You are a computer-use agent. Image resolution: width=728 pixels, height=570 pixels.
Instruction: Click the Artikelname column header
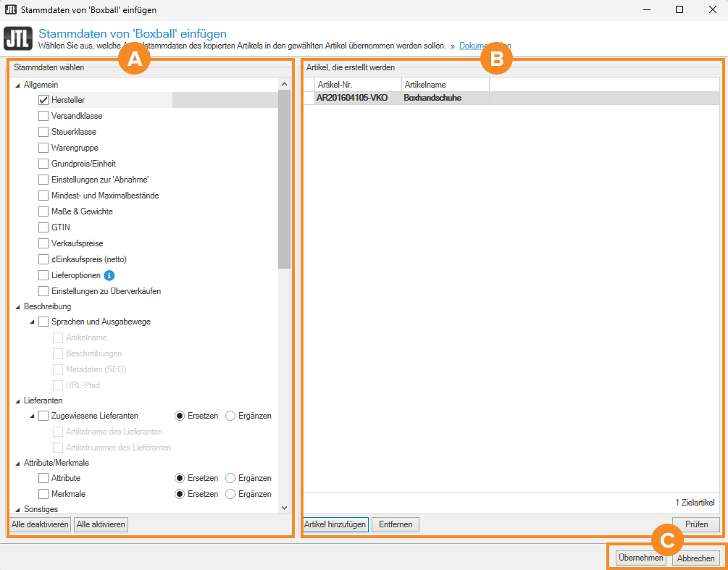(445, 85)
